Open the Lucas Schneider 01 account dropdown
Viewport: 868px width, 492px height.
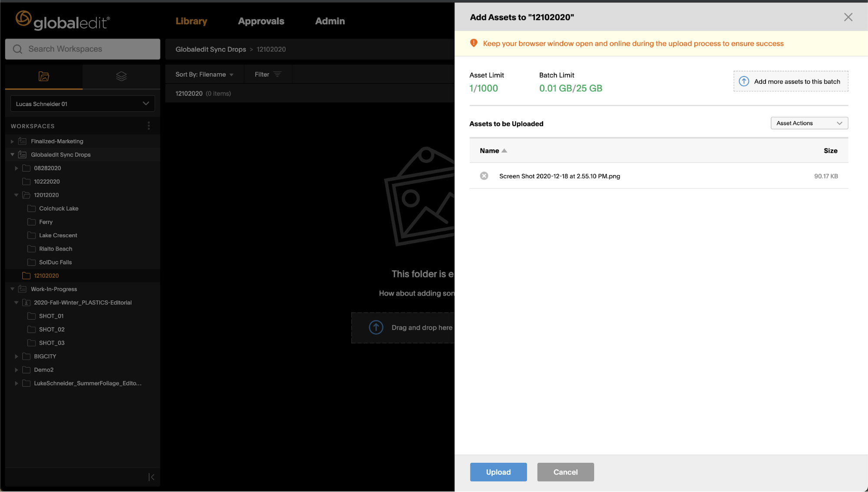click(83, 104)
